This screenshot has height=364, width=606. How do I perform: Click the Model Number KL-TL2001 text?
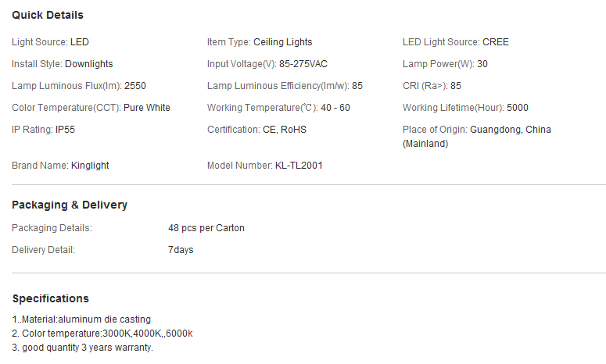[x=299, y=166]
